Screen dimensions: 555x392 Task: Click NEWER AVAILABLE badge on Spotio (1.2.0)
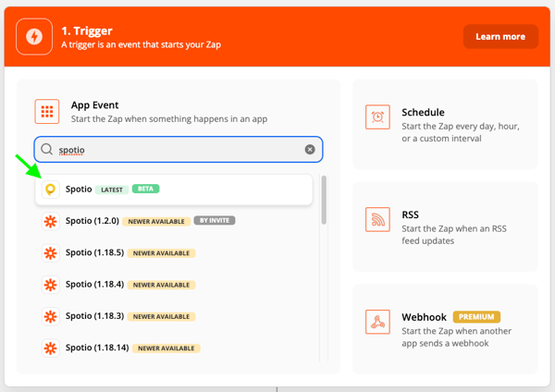coord(156,222)
